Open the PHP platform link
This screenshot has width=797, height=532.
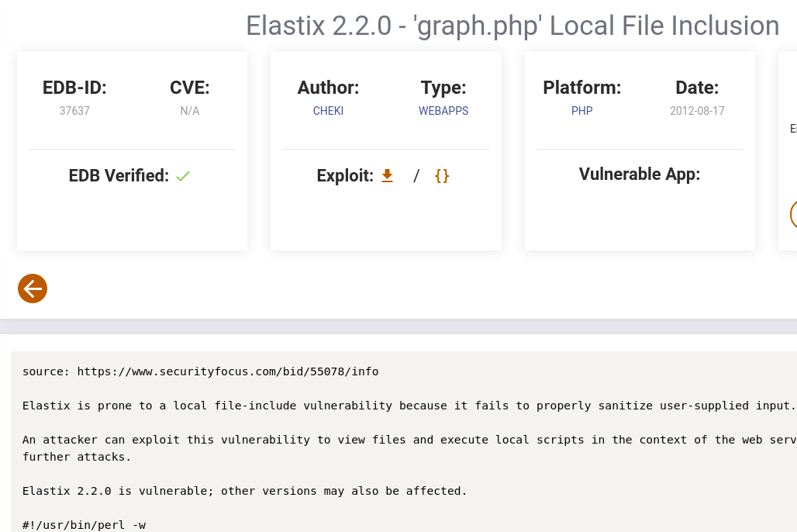[x=582, y=111]
